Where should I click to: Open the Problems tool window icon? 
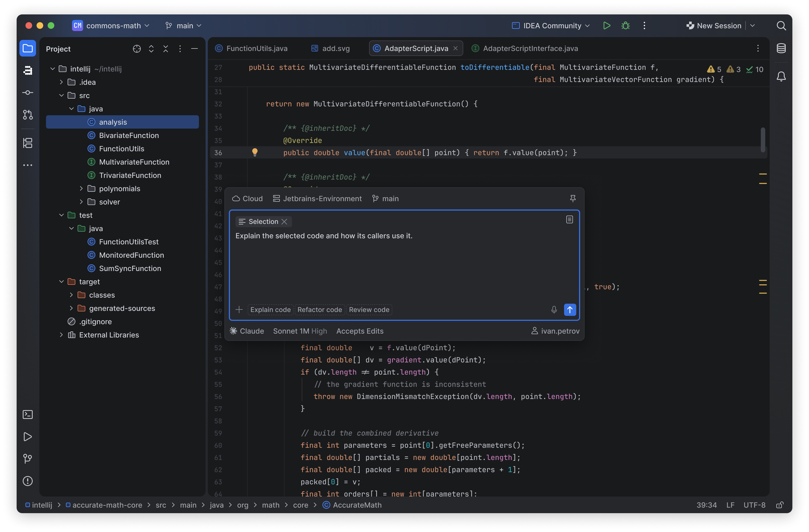[x=27, y=481]
